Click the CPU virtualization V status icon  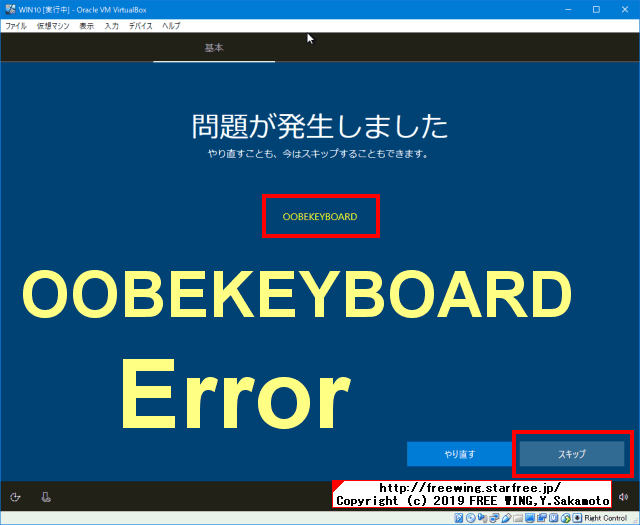tap(553, 518)
